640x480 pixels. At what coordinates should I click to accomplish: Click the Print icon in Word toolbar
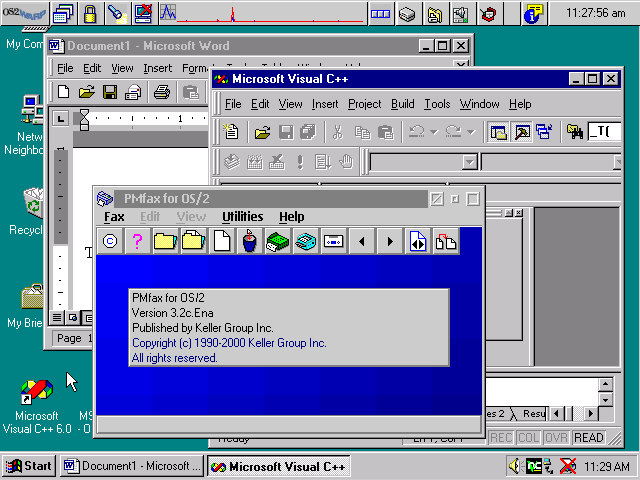(x=162, y=92)
